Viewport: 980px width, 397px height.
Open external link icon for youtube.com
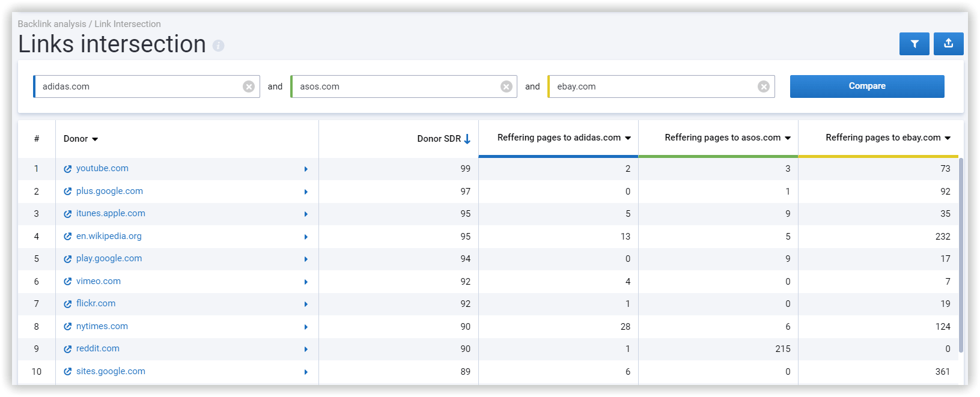point(68,169)
